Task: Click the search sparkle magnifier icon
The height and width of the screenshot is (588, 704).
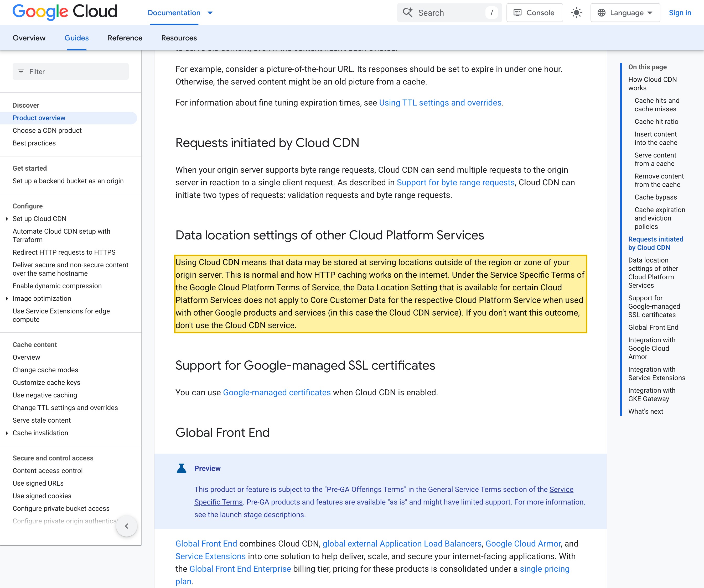Action: pos(408,13)
